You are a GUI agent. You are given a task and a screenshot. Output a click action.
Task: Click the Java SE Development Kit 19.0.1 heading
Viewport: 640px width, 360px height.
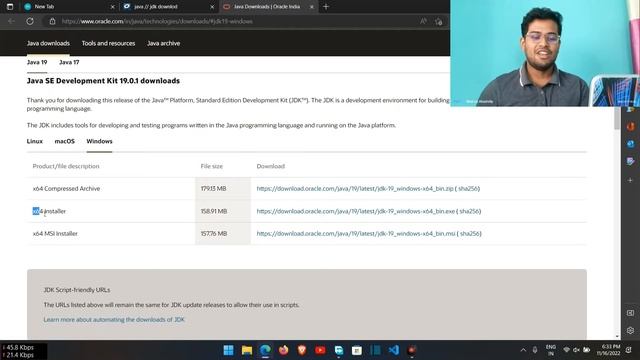pyautogui.click(x=103, y=81)
